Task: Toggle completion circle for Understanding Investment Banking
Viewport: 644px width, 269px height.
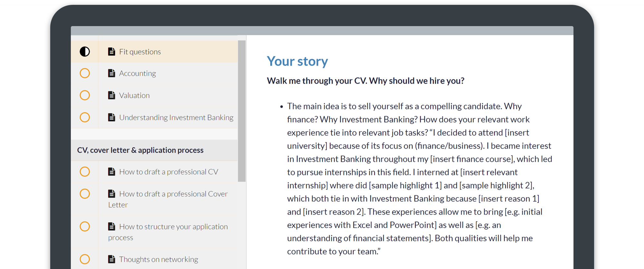Action: tap(85, 117)
